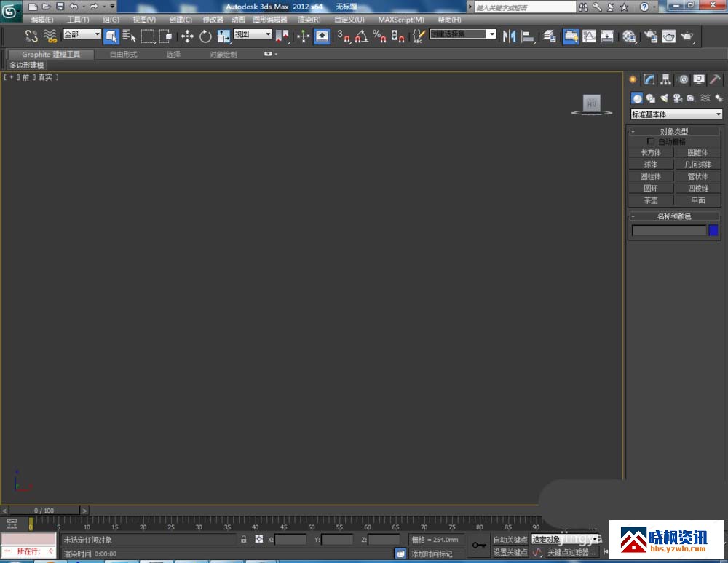
Task: Open the Rendered Frame Window icon
Action: 668,36
